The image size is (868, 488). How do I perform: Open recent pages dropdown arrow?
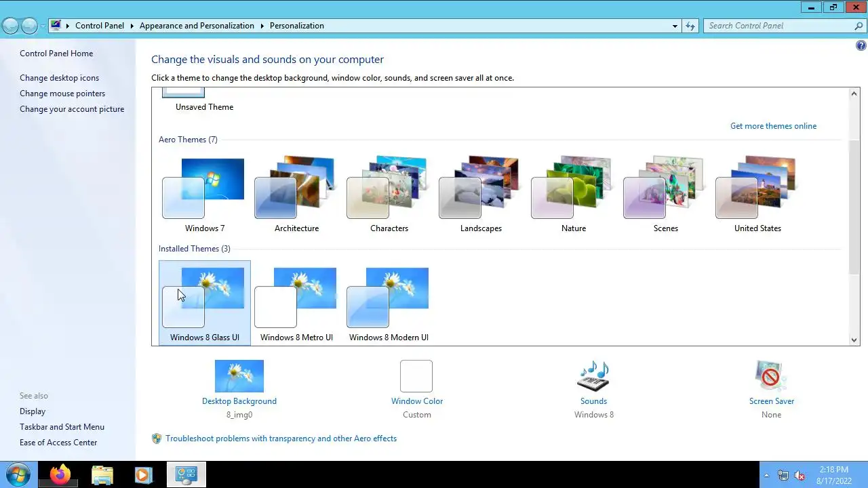coord(43,26)
